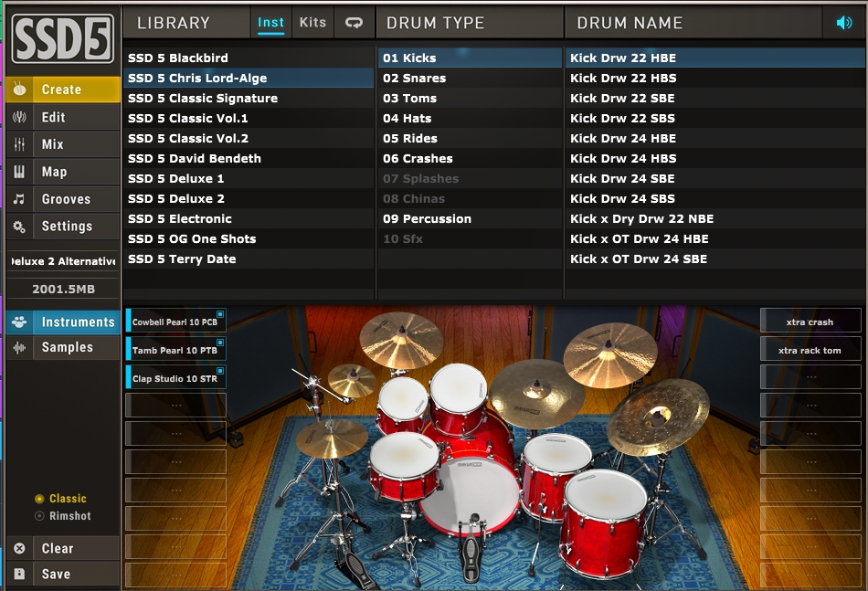
Task: Select the 04 Hats drum type
Action: 470,118
